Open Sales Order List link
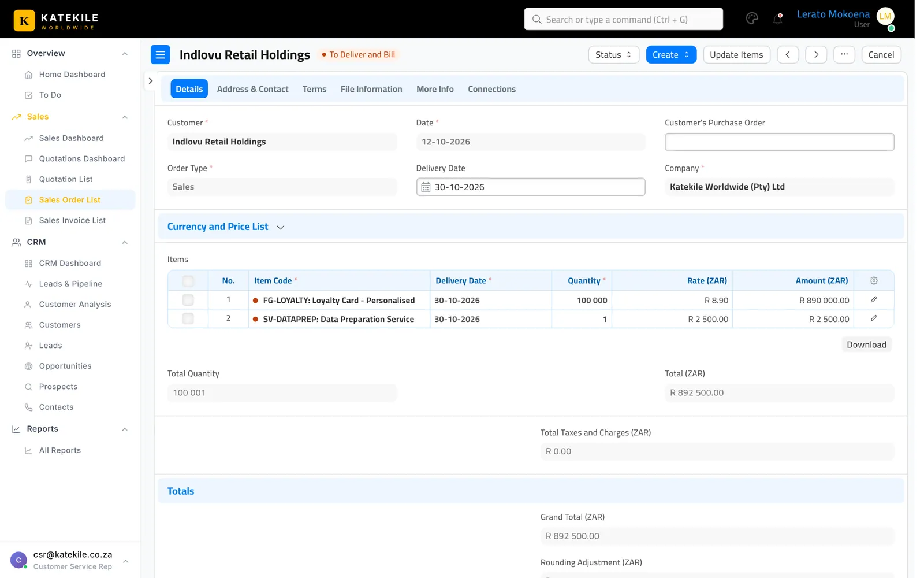This screenshot has width=924, height=578. pyautogui.click(x=70, y=200)
